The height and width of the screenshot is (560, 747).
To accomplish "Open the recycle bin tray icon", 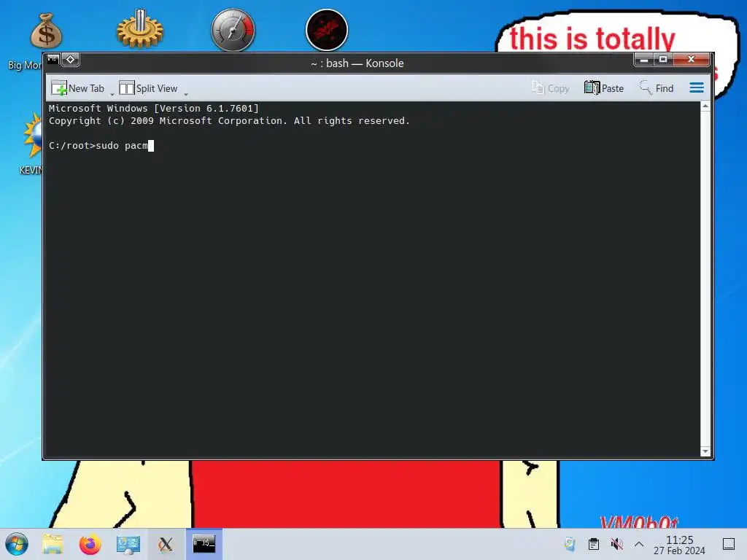I will 570,544.
